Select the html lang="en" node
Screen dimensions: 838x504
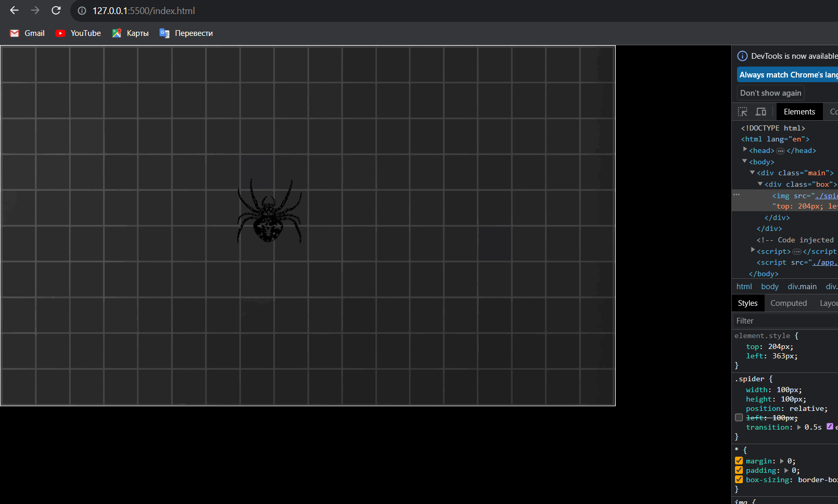(x=775, y=139)
